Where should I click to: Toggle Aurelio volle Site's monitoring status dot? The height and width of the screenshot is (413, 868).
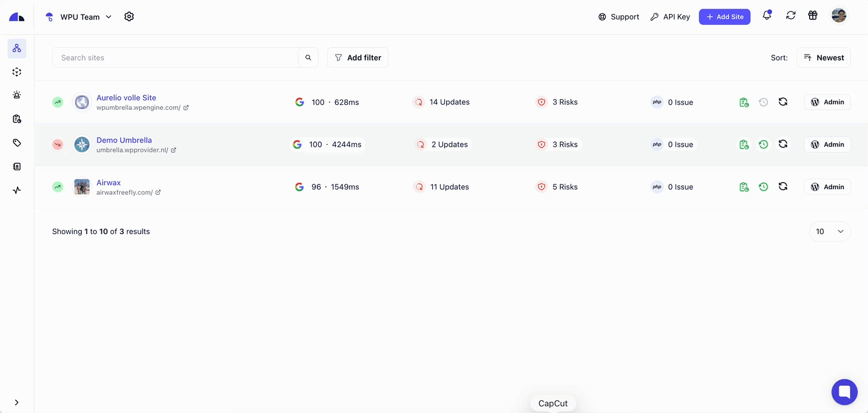58,102
